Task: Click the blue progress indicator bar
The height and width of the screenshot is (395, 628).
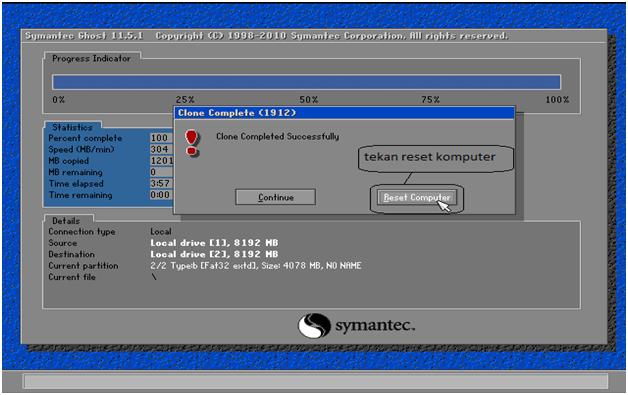Action: coord(306,82)
